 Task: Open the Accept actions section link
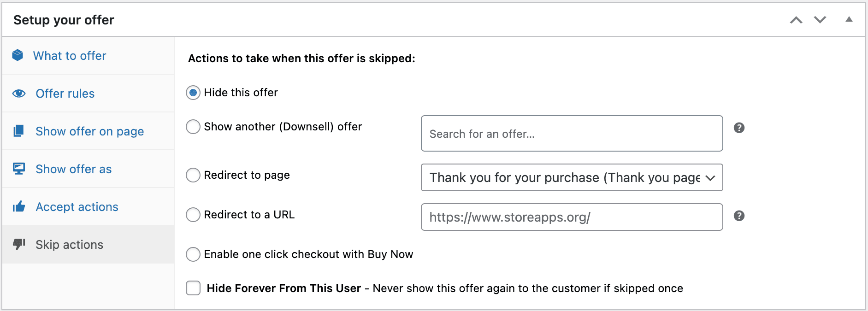coord(77,207)
